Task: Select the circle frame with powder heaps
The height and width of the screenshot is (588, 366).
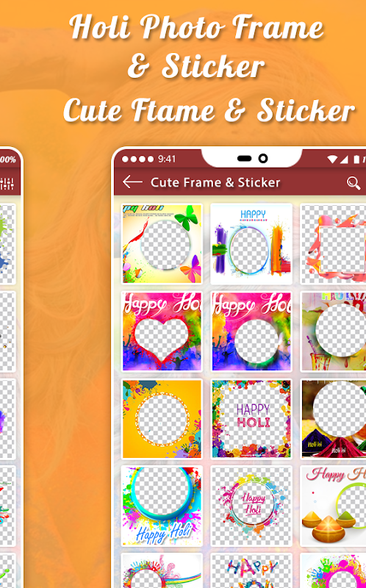Action: click(334, 419)
